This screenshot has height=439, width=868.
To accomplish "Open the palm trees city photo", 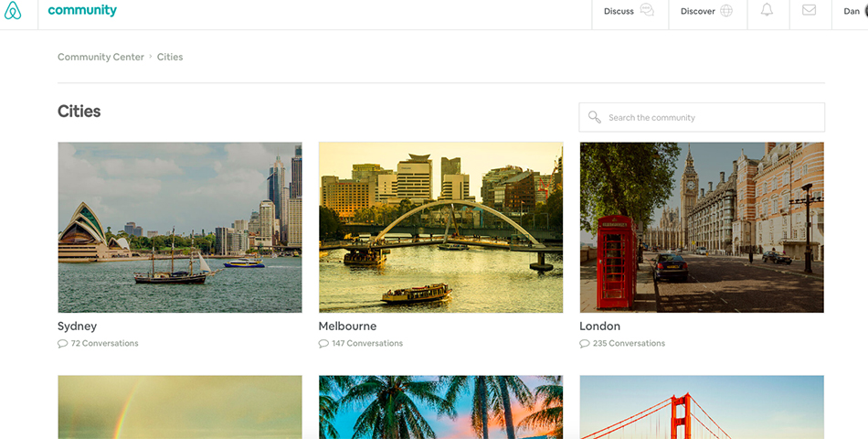I will point(440,407).
